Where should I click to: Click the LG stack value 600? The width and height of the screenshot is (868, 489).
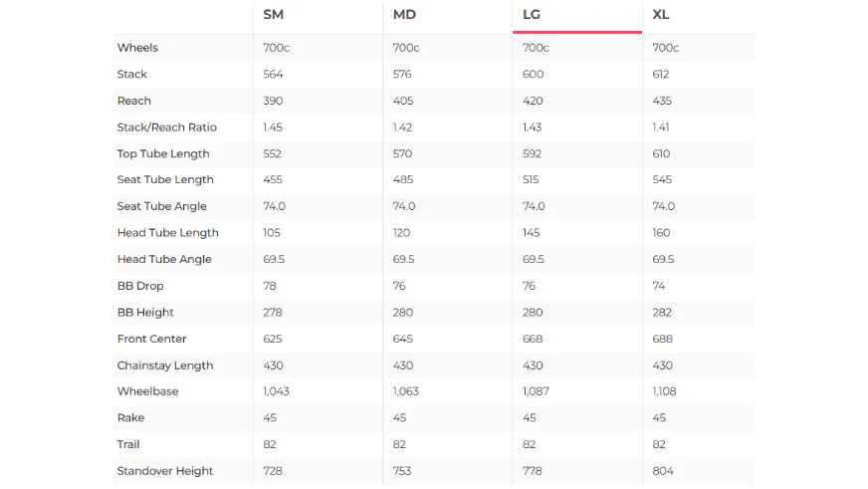[x=534, y=75]
